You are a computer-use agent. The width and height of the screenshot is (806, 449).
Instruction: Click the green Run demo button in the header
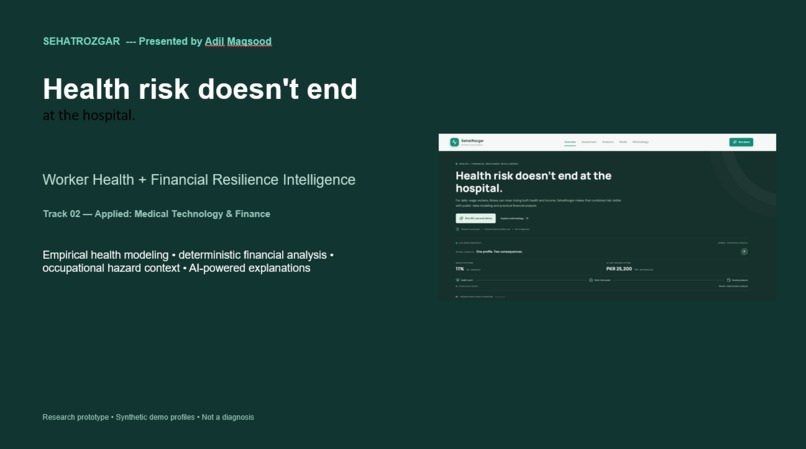(741, 142)
